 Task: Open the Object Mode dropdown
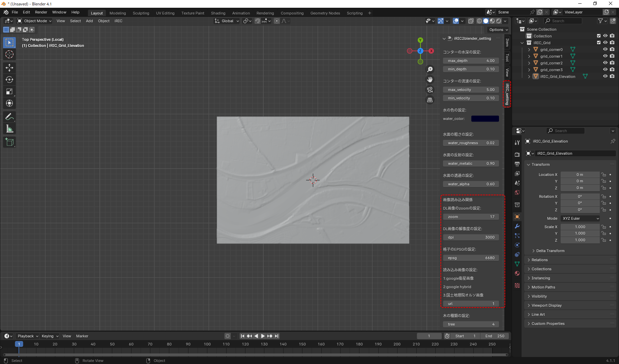[34, 21]
